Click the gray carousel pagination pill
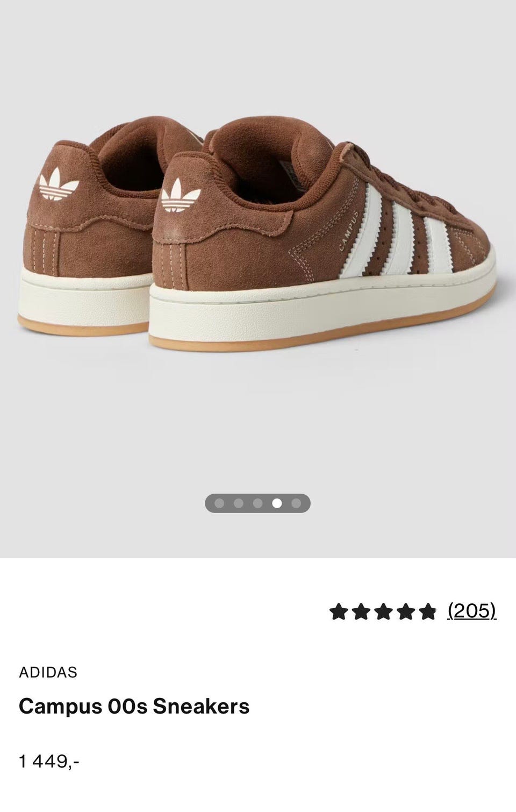The height and width of the screenshot is (812, 516). (257, 503)
